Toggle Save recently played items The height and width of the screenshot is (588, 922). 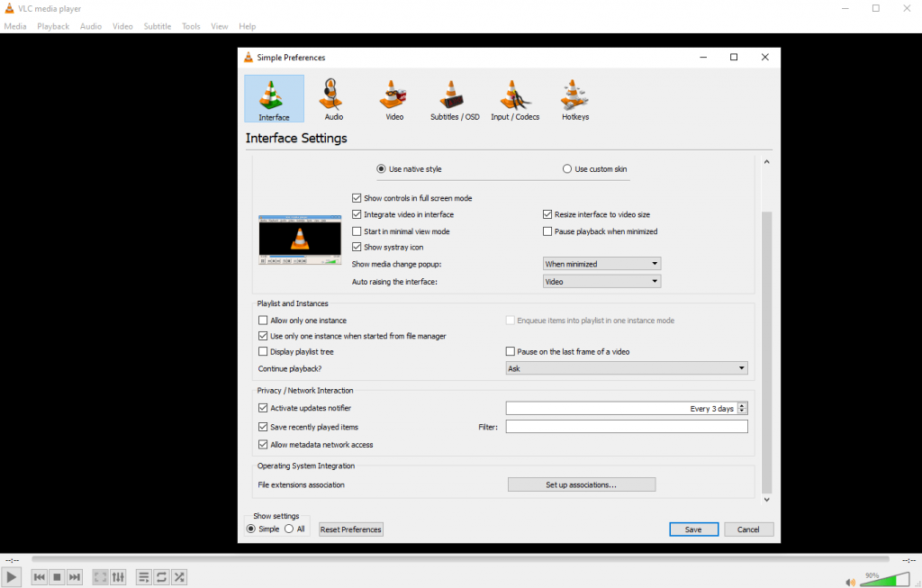point(263,427)
